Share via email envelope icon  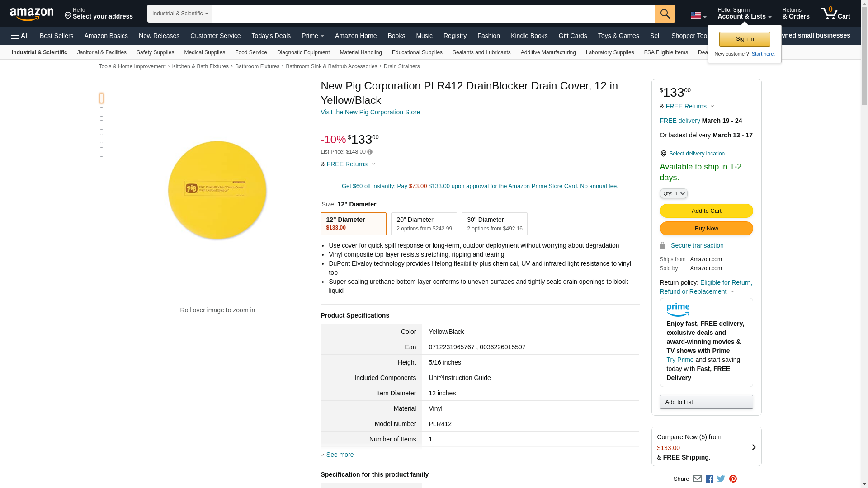(x=697, y=479)
